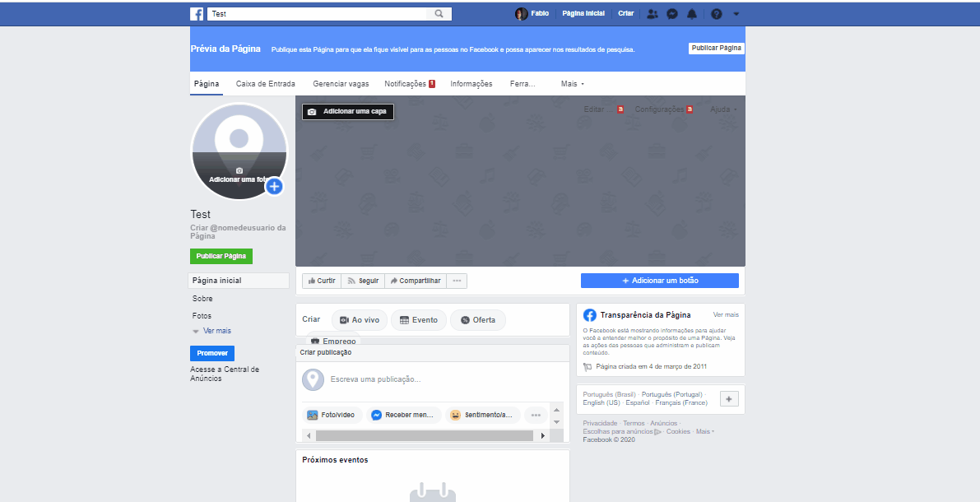This screenshot has height=502, width=980.
Task: Click the help question mark icon
Action: pyautogui.click(x=716, y=14)
